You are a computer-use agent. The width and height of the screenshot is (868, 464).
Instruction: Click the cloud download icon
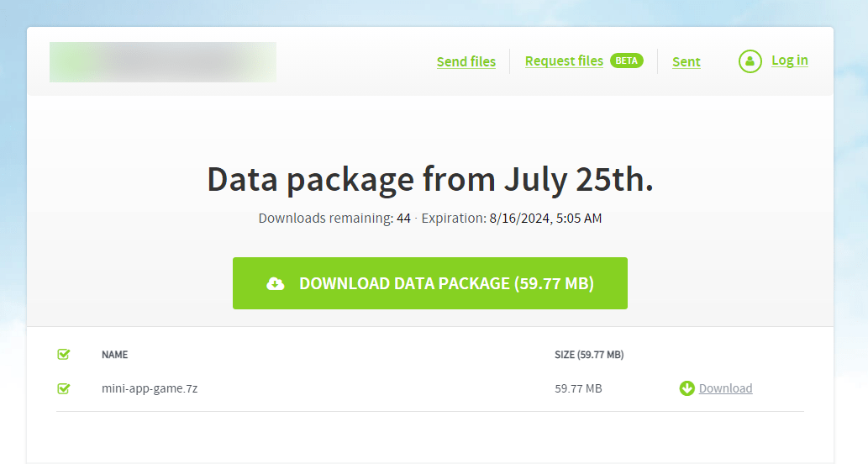[276, 284]
